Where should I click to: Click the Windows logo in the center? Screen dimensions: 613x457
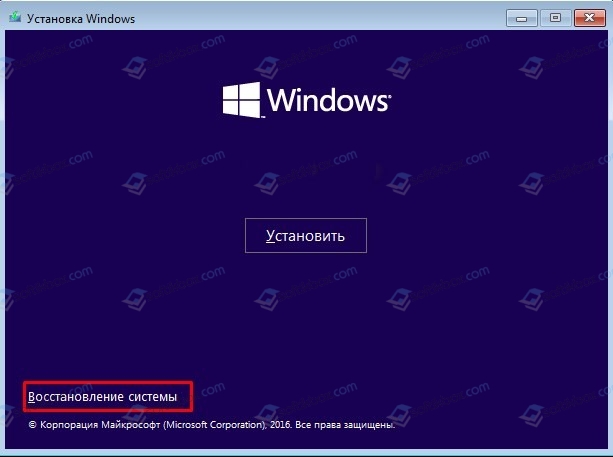(307, 100)
